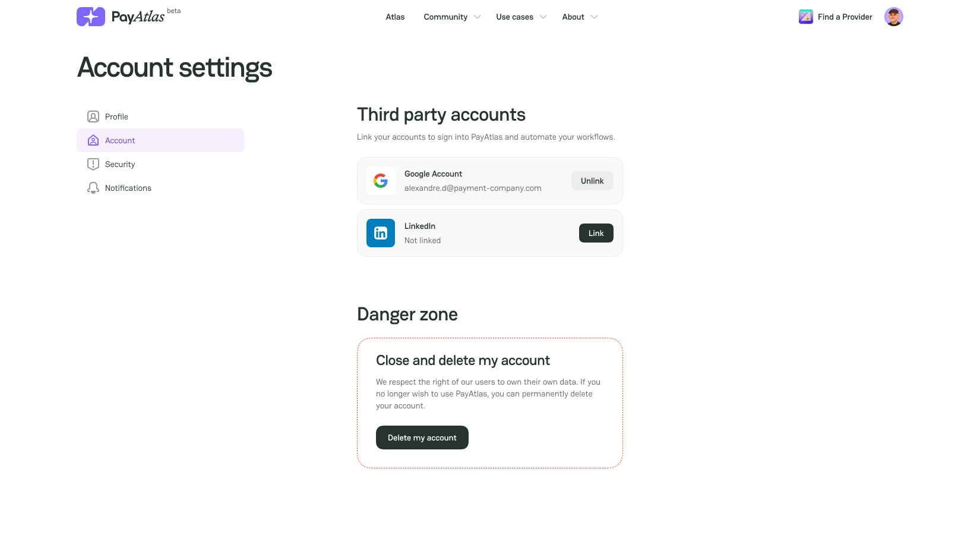The width and height of the screenshot is (980, 535).
Task: Click the Google logo icon
Action: (381, 181)
